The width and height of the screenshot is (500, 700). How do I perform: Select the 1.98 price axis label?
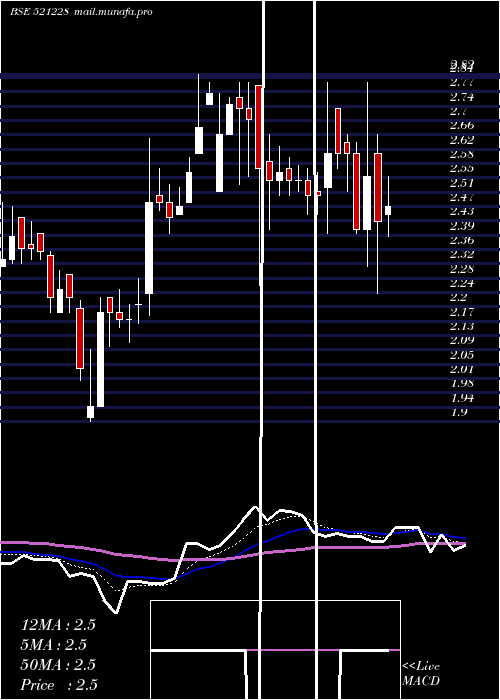[462, 383]
